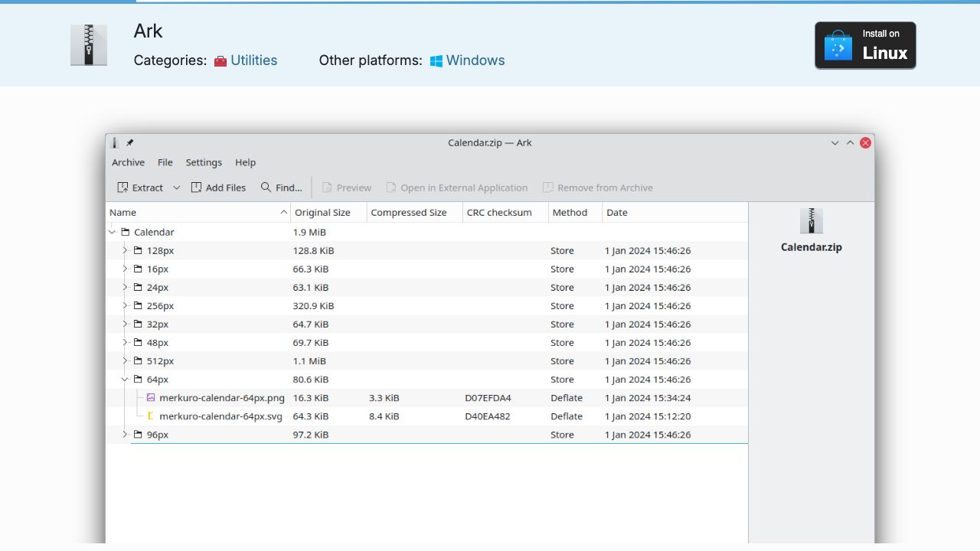The image size is (980, 551).
Task: Click the Utilities toolbox icon
Action: pos(220,61)
